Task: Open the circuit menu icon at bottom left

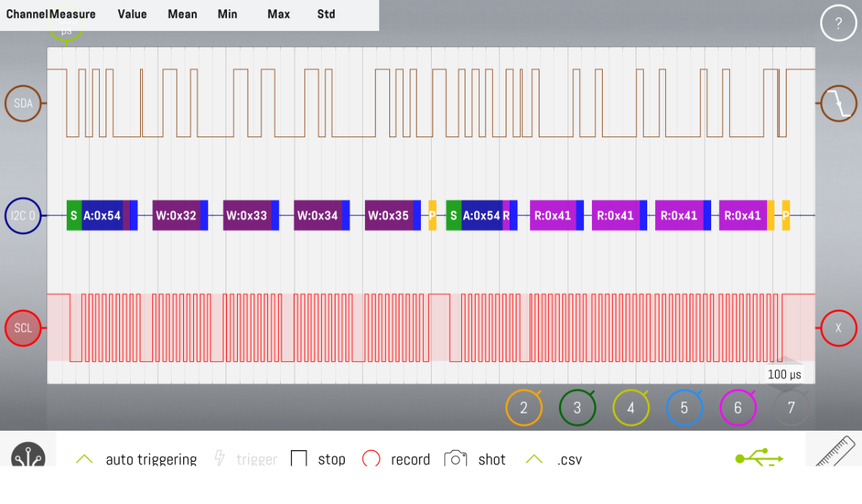Action: [28, 455]
